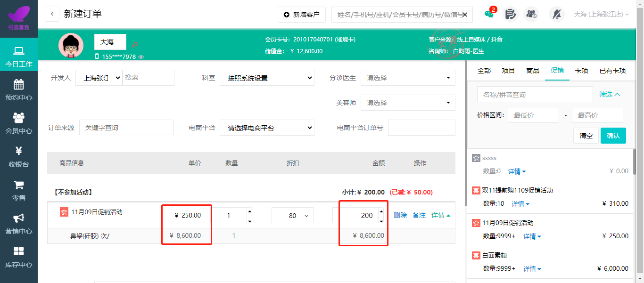Collapse 详情 of the order row
The width and height of the screenshot is (644, 283).
coord(440,215)
